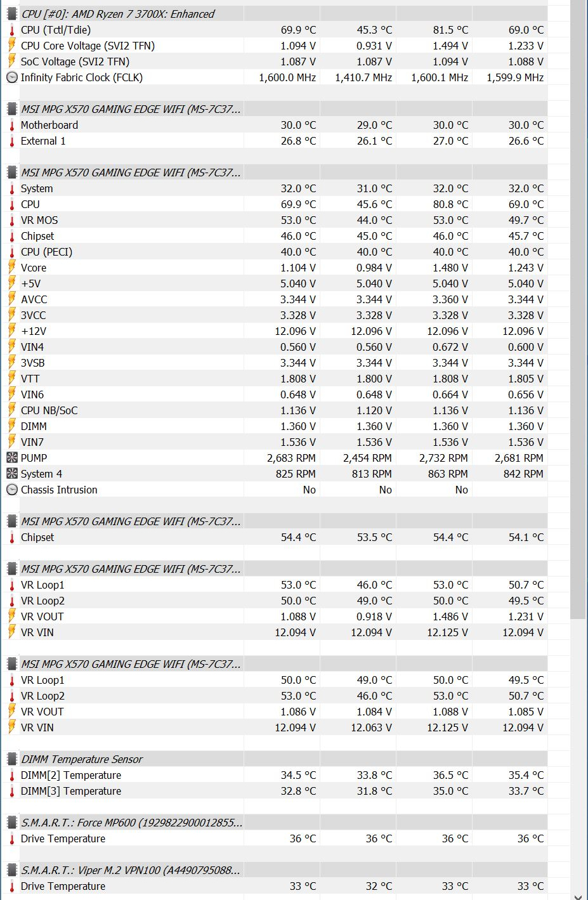Click the lightning icon beside CPU NB/SoC
This screenshot has width=588, height=900.
pos(11,410)
